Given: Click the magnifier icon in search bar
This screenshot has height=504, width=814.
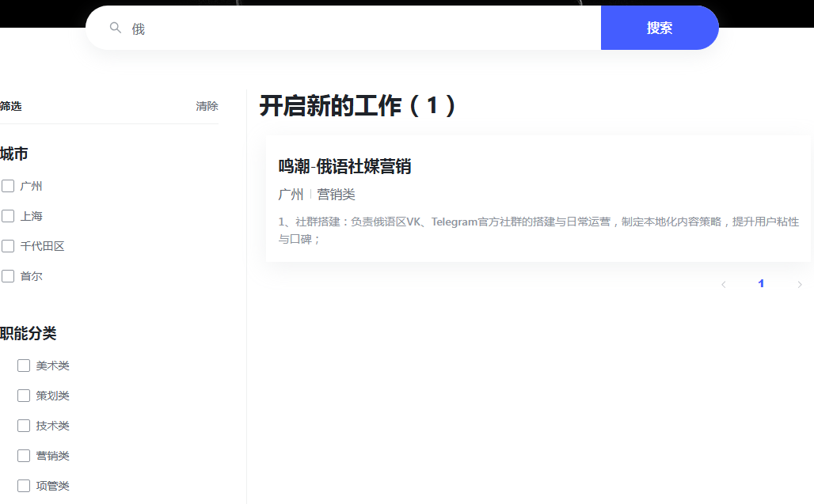Looking at the screenshot, I should pyautogui.click(x=116, y=28).
